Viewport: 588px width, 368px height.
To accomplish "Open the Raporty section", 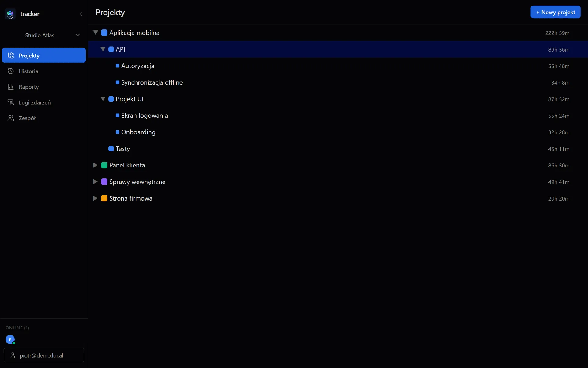I will tap(44, 87).
